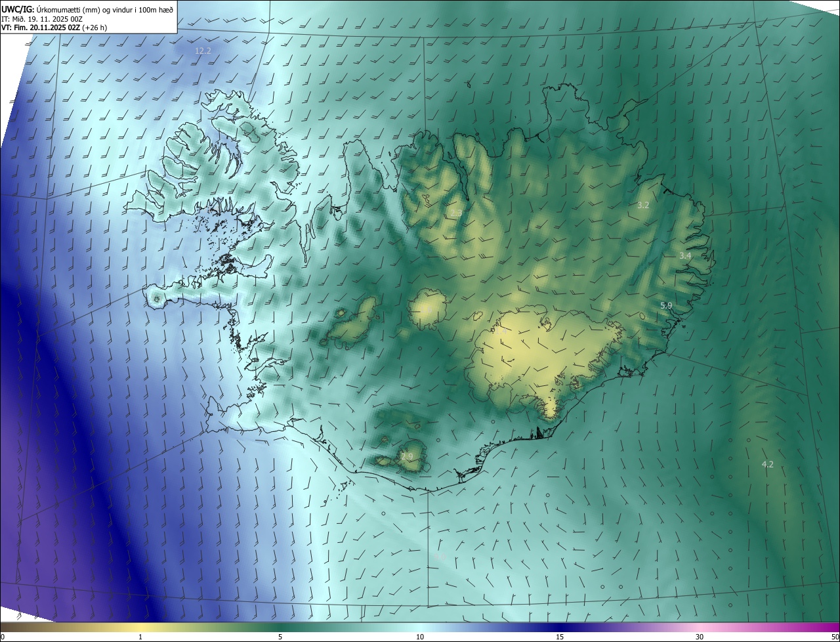
Task: Click the 3.4 value label on the map
Action: (x=685, y=255)
